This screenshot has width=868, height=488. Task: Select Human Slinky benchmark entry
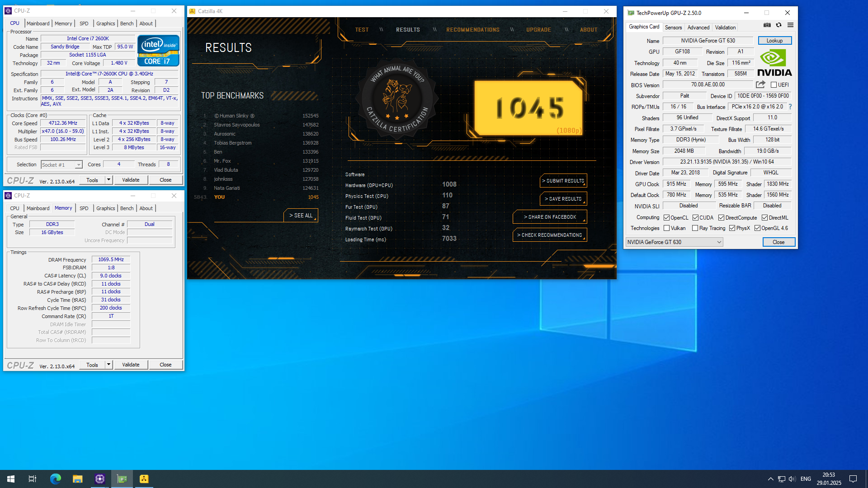[x=261, y=116]
